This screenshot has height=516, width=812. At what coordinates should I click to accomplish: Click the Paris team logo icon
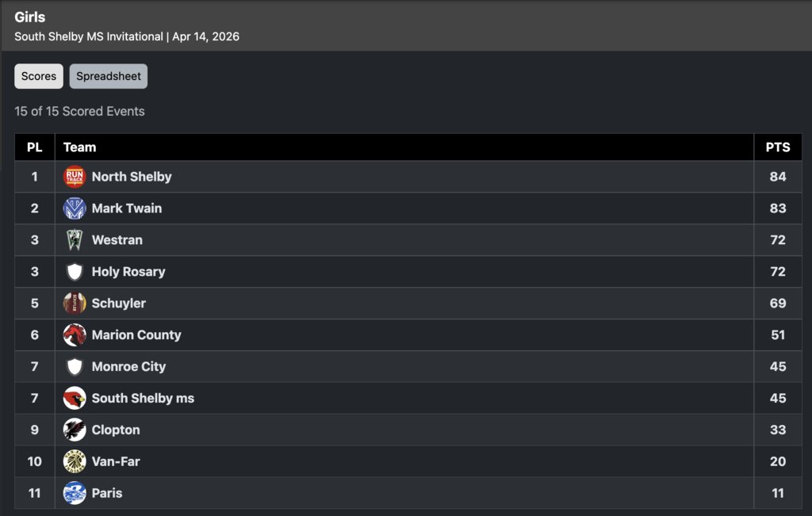coord(75,493)
